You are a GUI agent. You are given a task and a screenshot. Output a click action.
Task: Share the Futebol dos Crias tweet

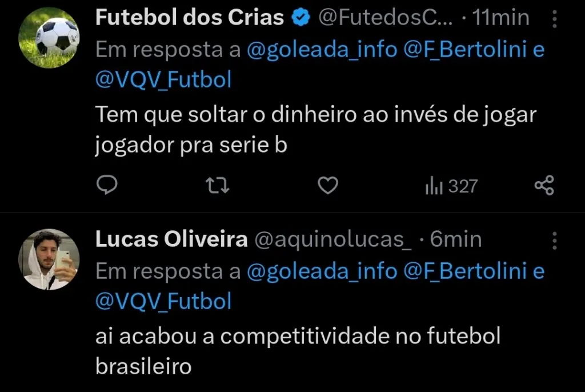point(544,185)
